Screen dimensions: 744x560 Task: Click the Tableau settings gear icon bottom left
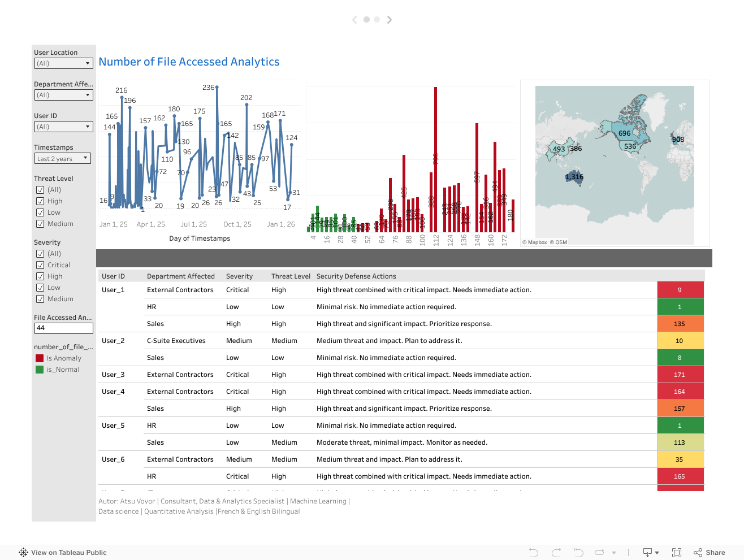(23, 552)
